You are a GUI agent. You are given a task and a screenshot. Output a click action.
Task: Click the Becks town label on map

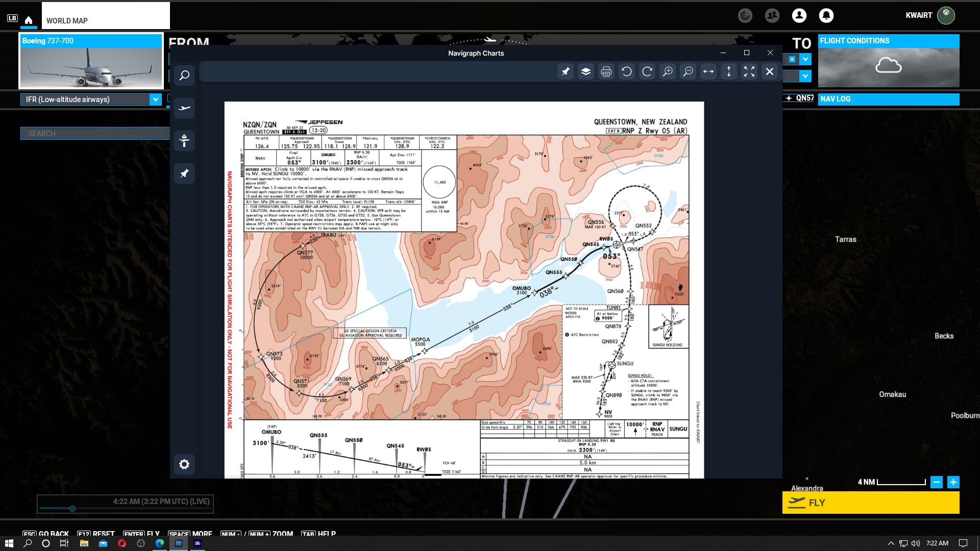944,336
